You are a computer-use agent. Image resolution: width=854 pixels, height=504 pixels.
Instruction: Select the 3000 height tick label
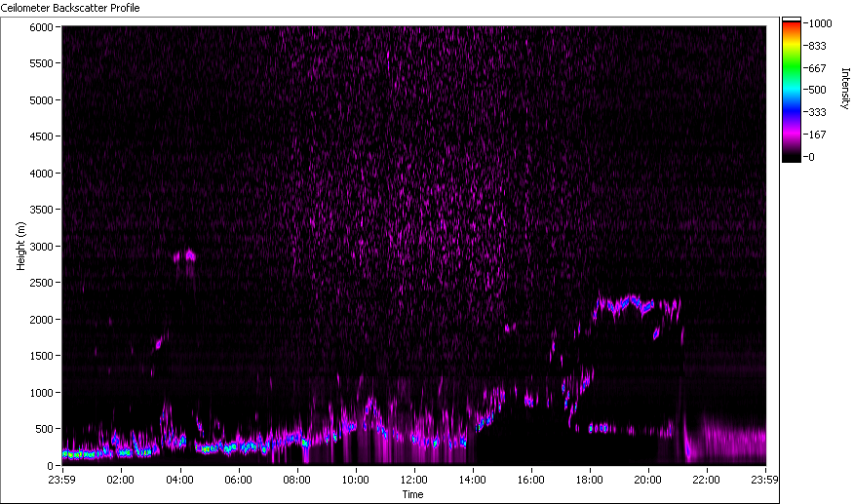41,247
